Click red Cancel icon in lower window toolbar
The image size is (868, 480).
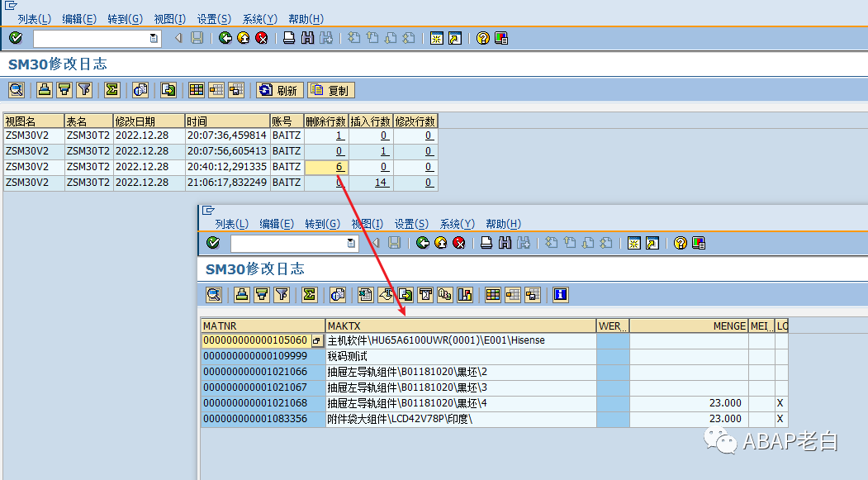pos(459,243)
